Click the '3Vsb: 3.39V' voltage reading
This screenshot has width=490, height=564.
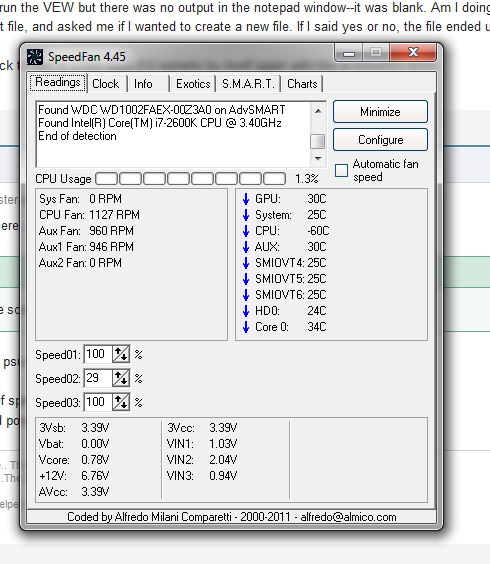pos(74,428)
